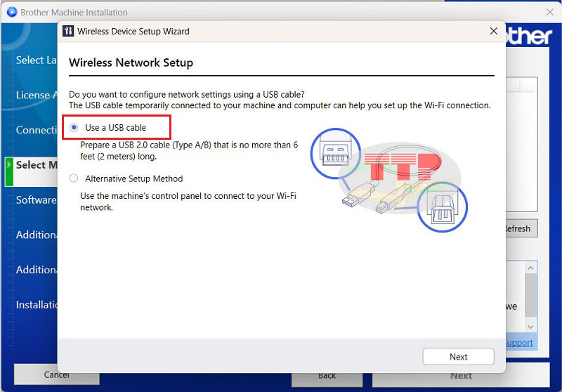
Task: Close the Brother Machine Installation window
Action: pyautogui.click(x=550, y=12)
